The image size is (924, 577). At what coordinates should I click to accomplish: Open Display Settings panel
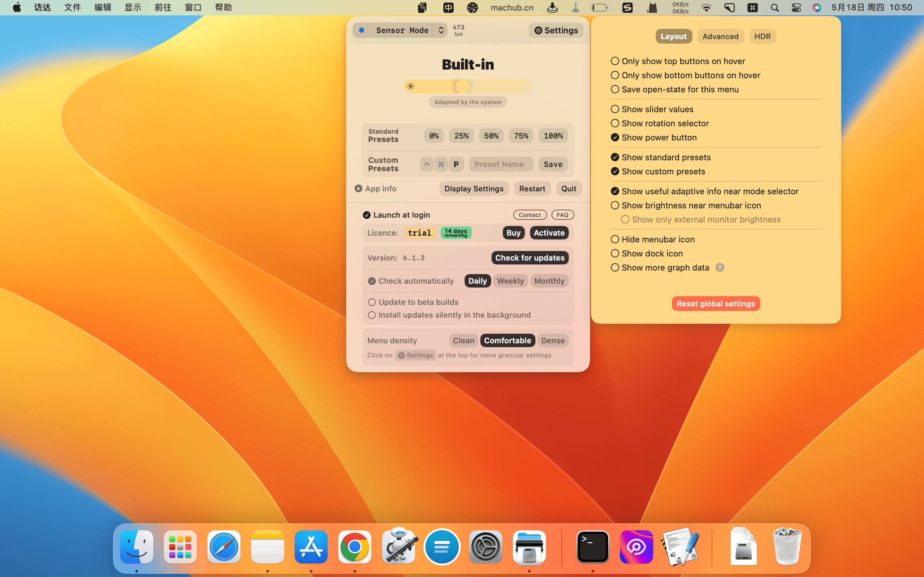pyautogui.click(x=474, y=188)
